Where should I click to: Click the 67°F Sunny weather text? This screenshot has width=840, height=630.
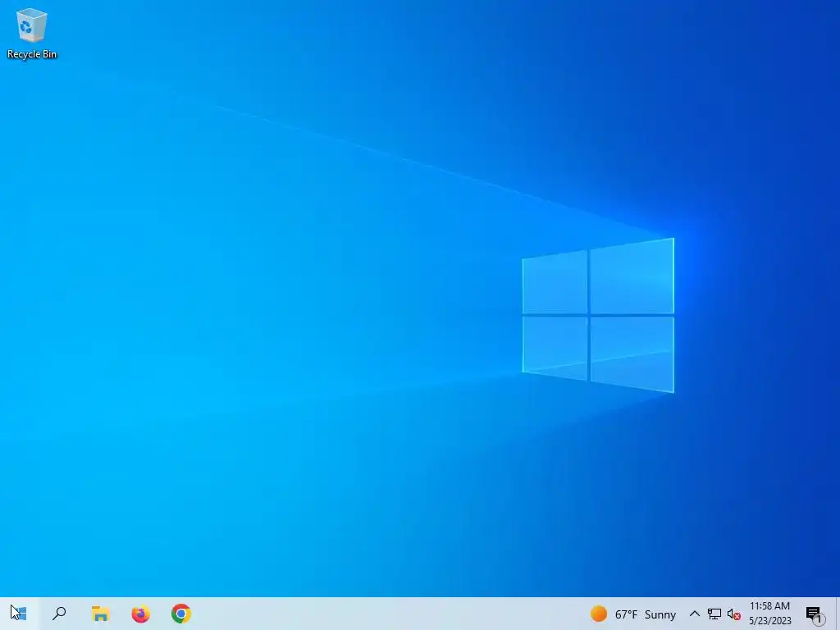point(646,614)
